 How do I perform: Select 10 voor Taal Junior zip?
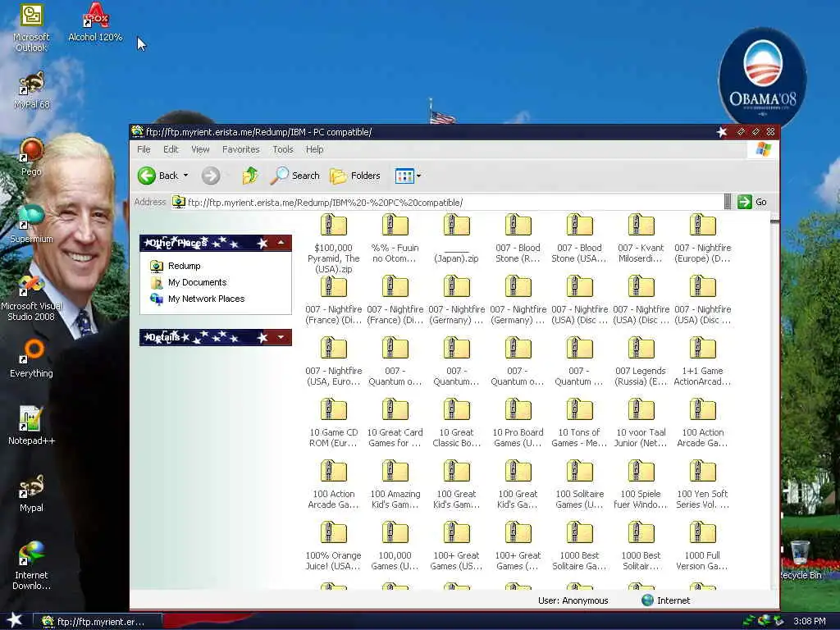click(x=641, y=423)
